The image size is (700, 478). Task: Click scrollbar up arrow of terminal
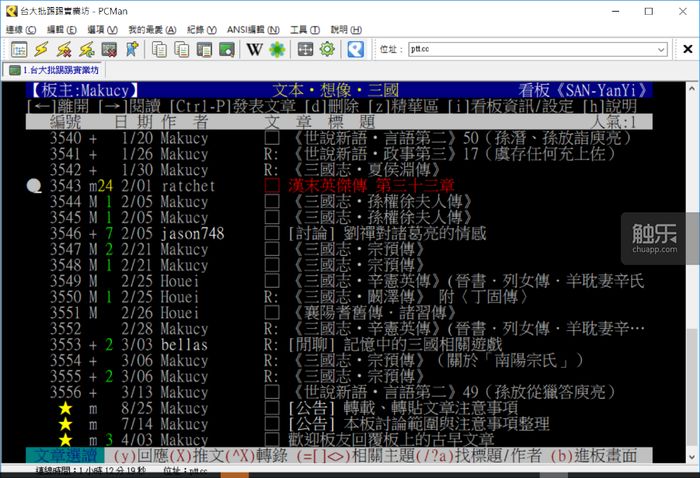(x=692, y=88)
